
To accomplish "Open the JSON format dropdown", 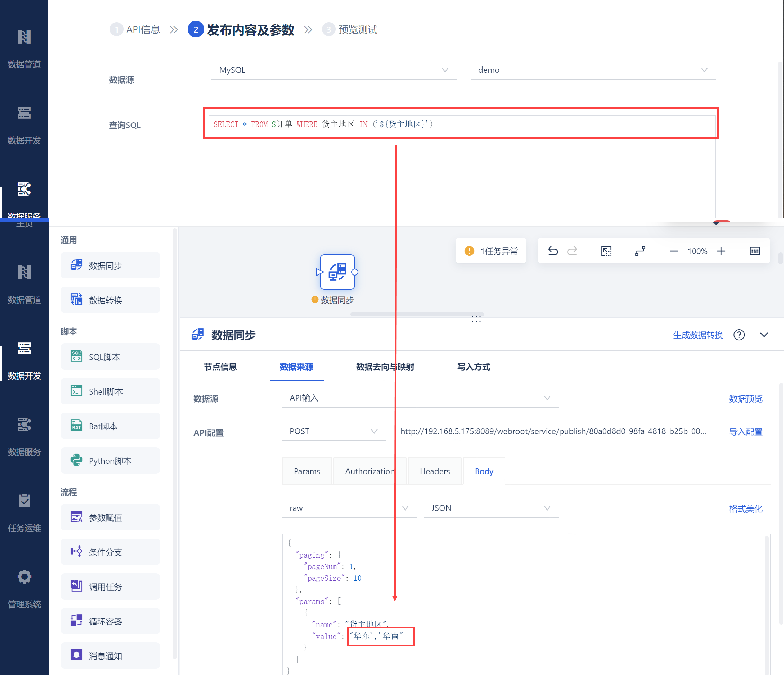I will pyautogui.click(x=491, y=508).
